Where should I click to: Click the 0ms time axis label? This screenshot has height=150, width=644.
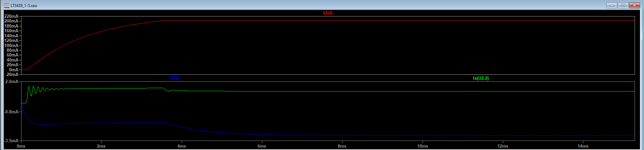[x=21, y=146]
